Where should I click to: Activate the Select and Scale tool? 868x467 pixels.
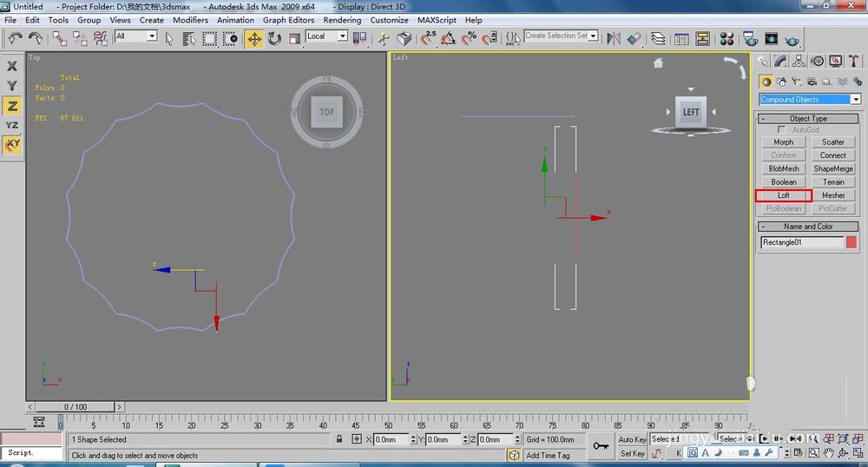(294, 39)
